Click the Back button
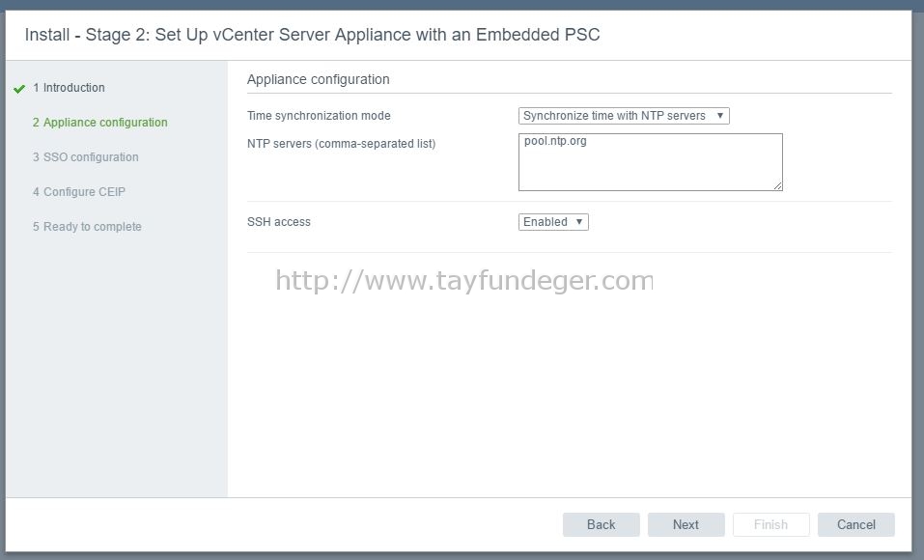The width and height of the screenshot is (924, 560). pyautogui.click(x=602, y=524)
